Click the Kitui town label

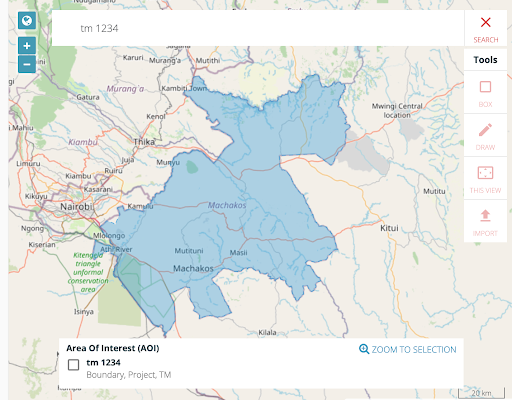[x=389, y=228]
